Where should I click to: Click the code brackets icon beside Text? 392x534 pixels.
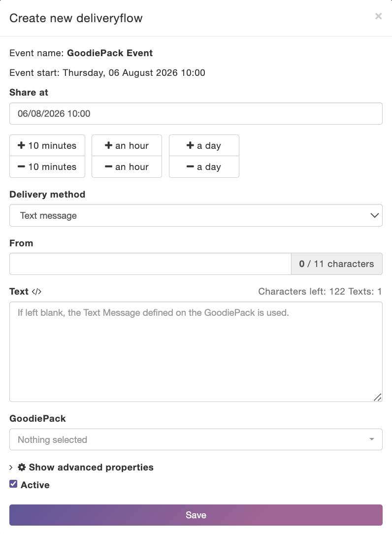point(36,292)
